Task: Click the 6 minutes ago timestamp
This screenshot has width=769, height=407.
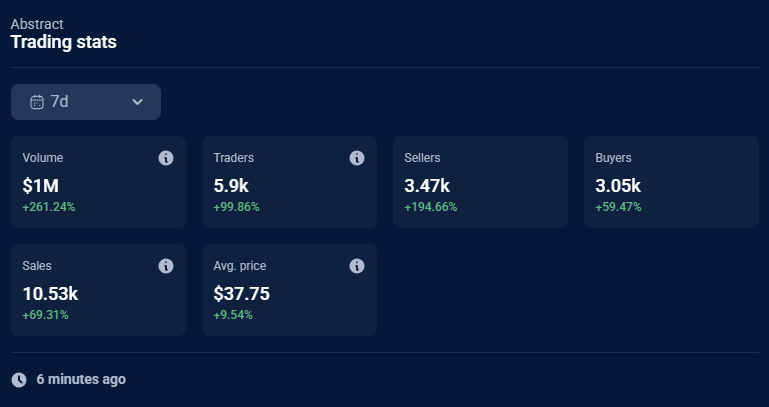Action: 81,380
